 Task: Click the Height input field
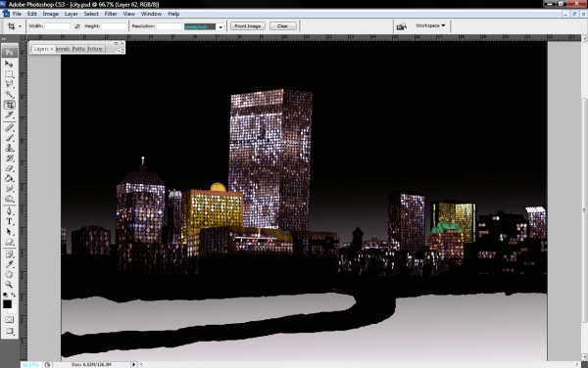point(114,26)
